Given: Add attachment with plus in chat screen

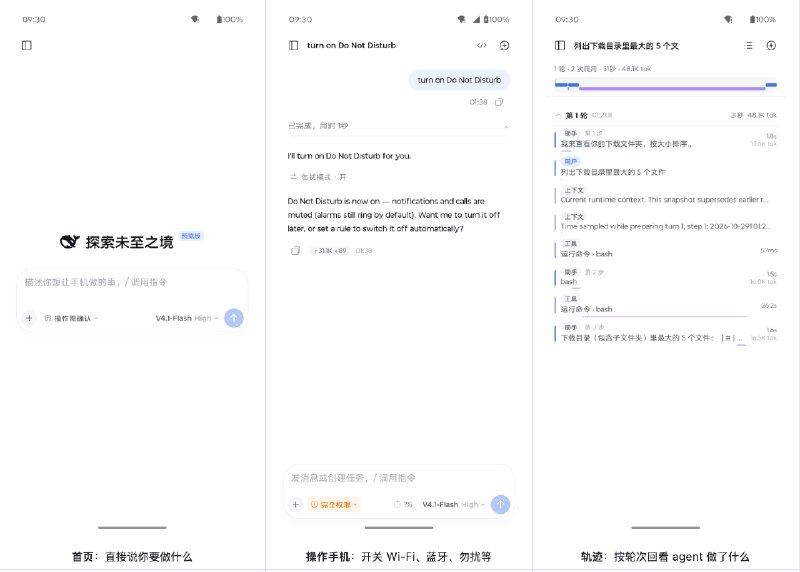Looking at the screenshot, I should tap(295, 504).
